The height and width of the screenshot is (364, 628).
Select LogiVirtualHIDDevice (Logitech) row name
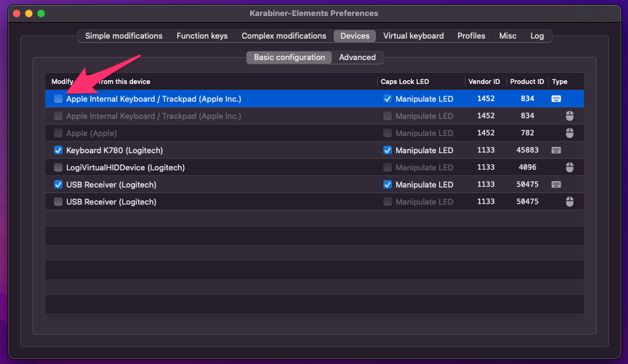(x=125, y=167)
